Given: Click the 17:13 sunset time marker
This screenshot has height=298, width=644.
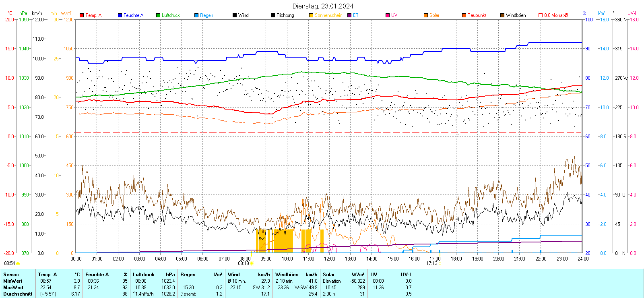Looking at the screenshot, I should click(x=431, y=263).
